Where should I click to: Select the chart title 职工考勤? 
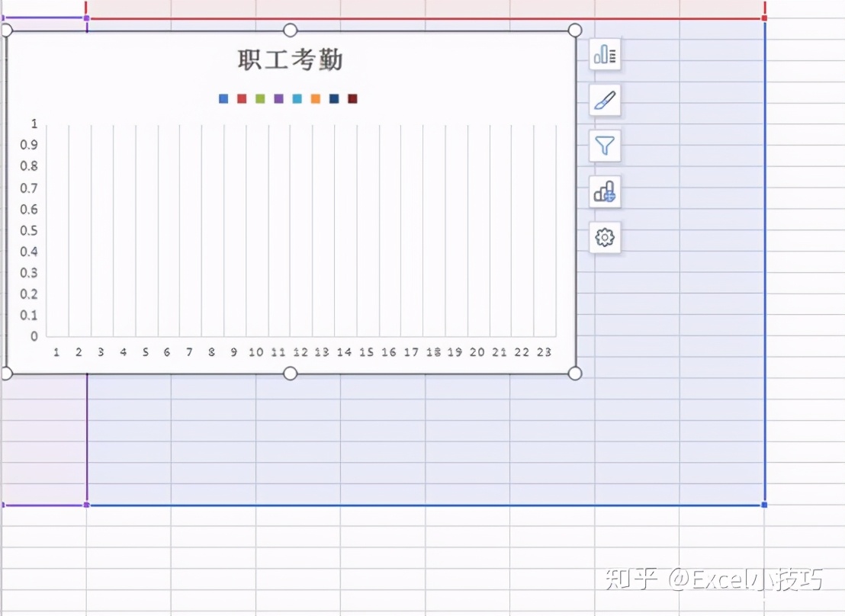[x=290, y=59]
